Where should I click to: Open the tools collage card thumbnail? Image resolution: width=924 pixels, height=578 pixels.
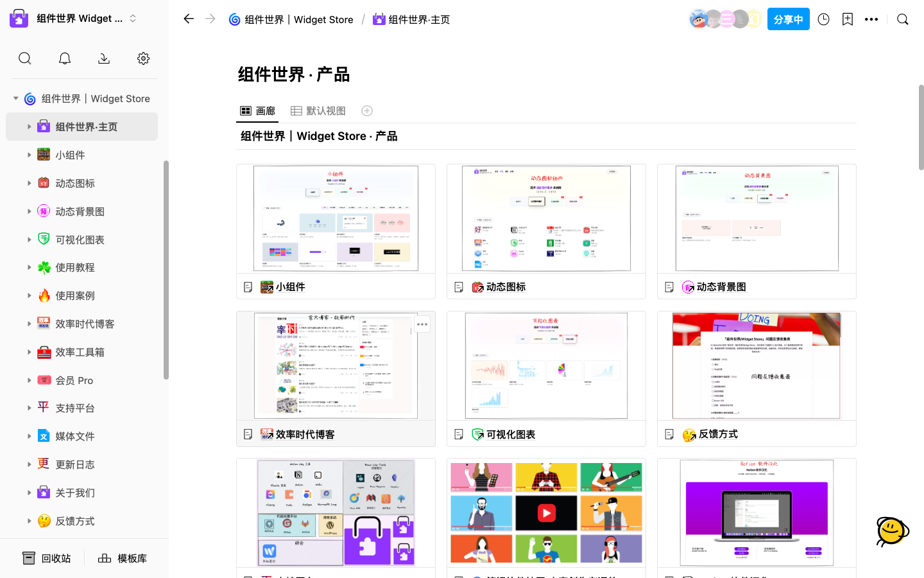(336, 512)
